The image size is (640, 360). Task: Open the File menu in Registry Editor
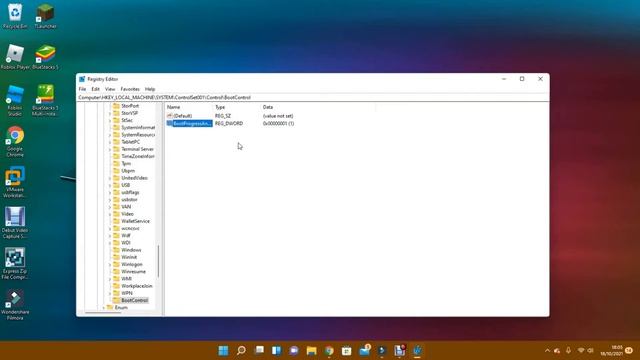click(x=82, y=89)
